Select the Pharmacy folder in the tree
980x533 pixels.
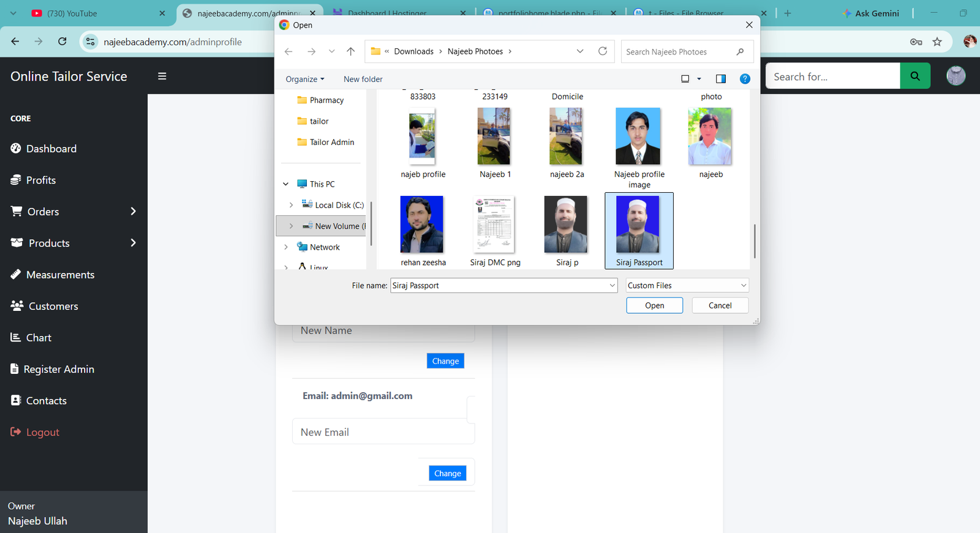pyautogui.click(x=320, y=100)
